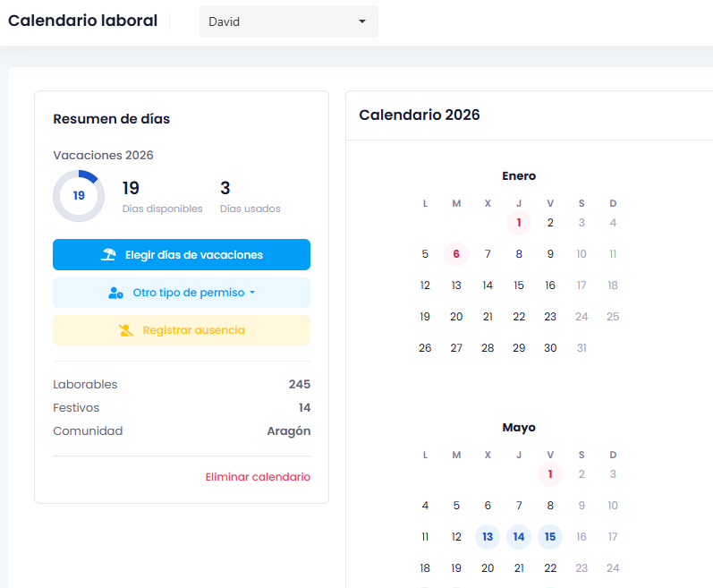Select holiday January 6 in Enero
The height and width of the screenshot is (588, 713).
456,254
